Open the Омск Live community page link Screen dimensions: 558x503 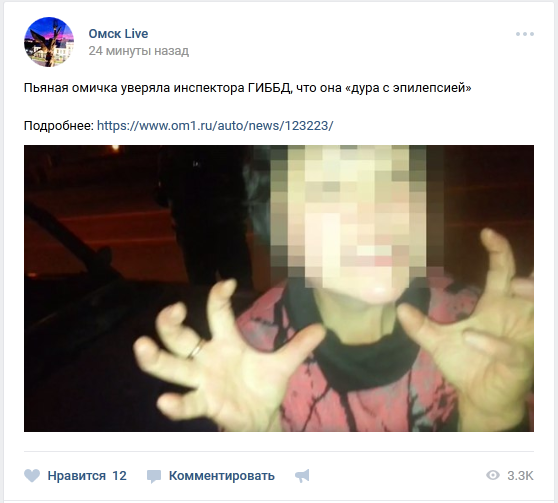pyautogui.click(x=118, y=33)
